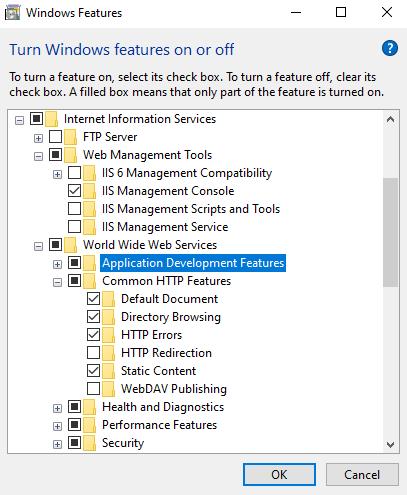
Task: Collapse Common HTTP Features node
Action: click(58, 282)
